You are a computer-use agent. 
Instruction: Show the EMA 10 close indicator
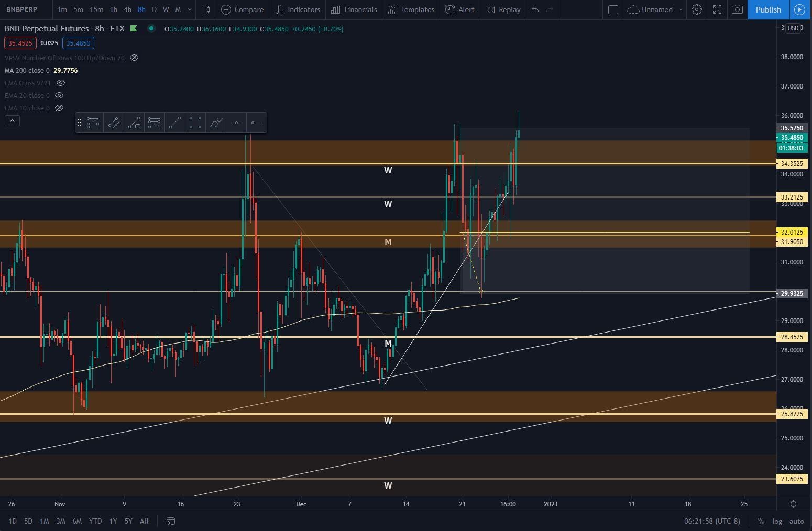click(59, 108)
